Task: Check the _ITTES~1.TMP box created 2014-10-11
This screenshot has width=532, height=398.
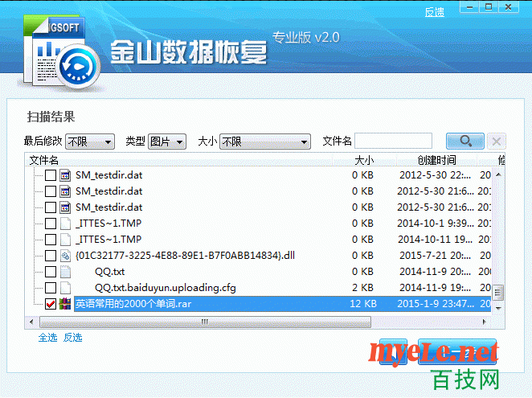Action: tap(51, 240)
